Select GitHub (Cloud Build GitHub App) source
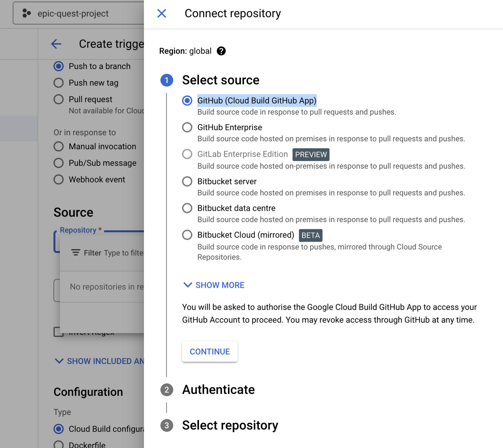The image size is (503, 448). tap(187, 101)
